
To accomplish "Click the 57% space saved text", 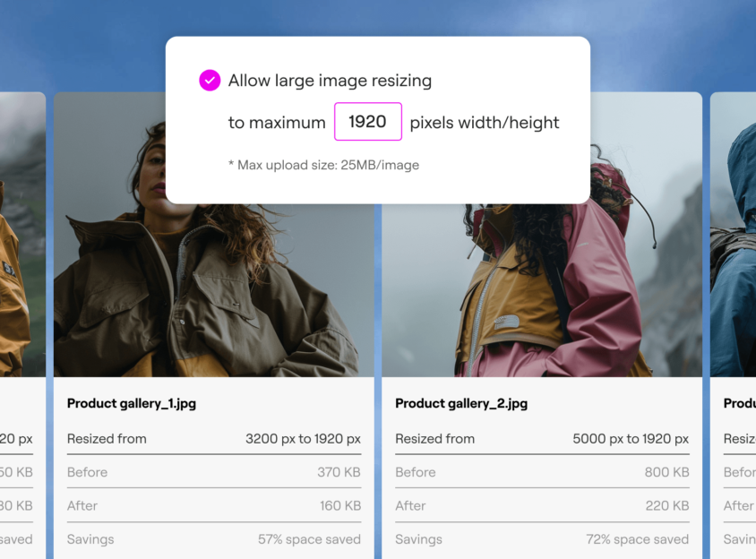I will pyautogui.click(x=309, y=539).
